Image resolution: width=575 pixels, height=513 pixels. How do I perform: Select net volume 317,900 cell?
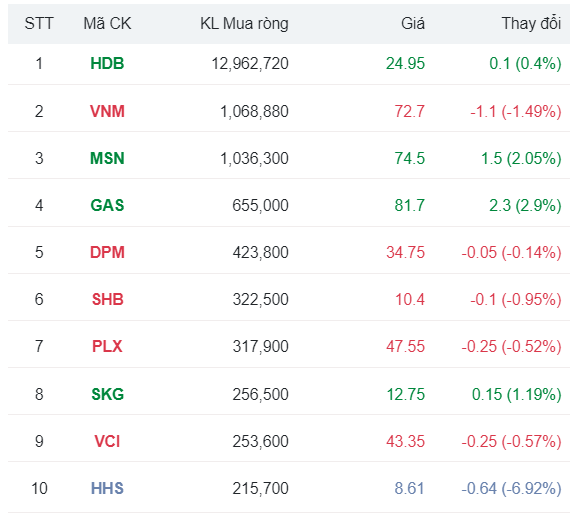(260, 346)
